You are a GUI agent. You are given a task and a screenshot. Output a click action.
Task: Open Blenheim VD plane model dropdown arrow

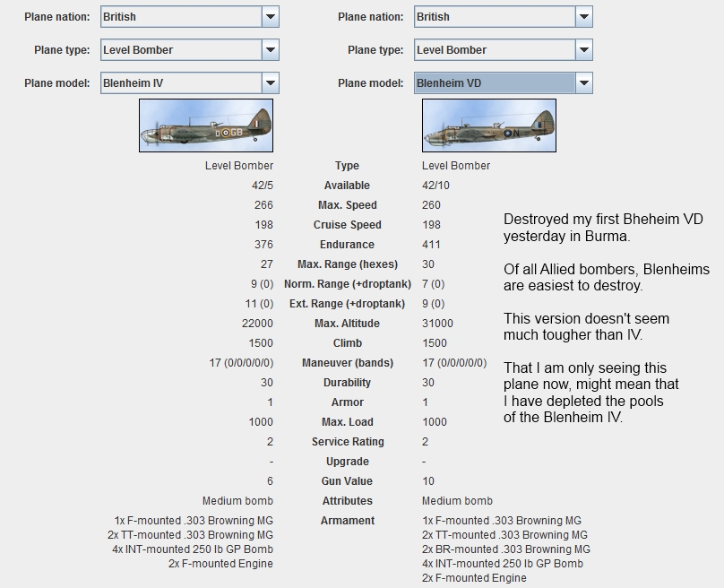(x=583, y=83)
